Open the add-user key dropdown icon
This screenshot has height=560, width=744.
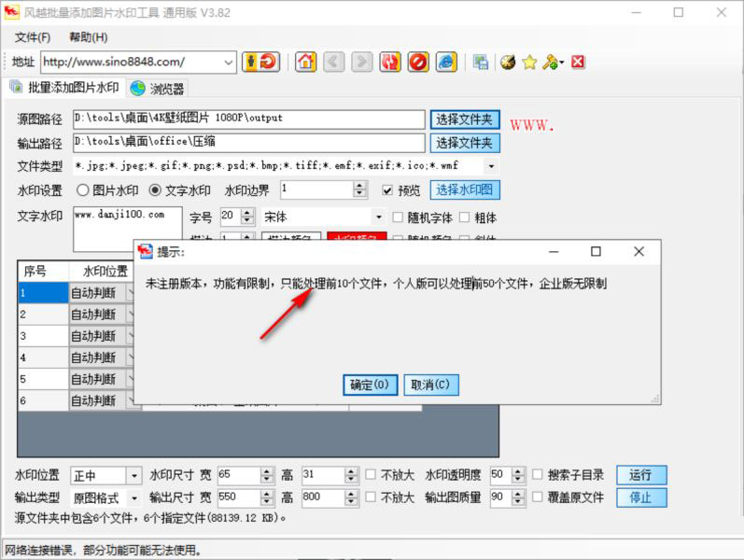[553, 63]
